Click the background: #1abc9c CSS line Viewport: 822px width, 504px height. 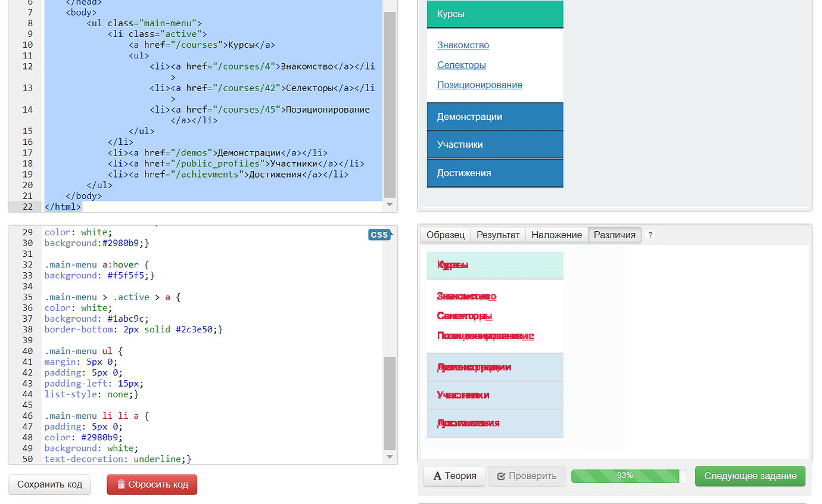point(96,319)
